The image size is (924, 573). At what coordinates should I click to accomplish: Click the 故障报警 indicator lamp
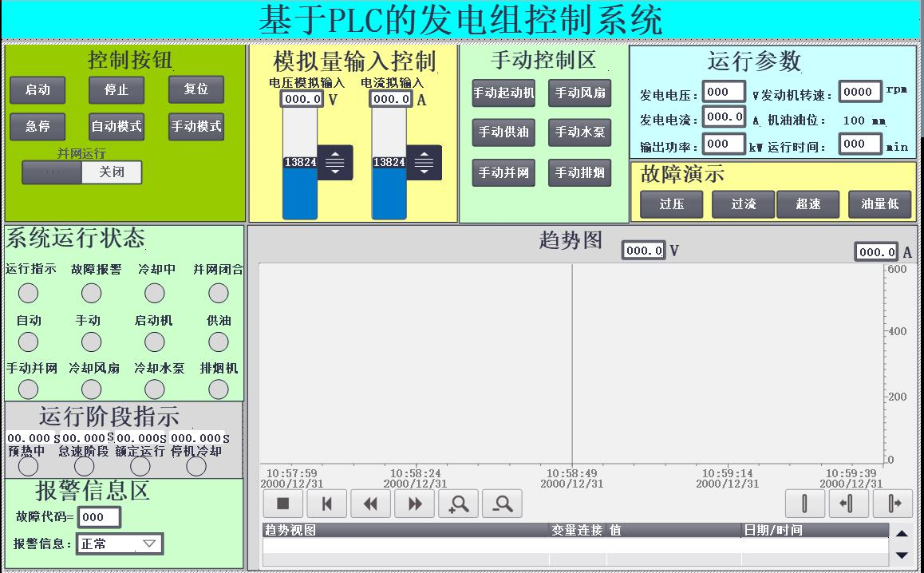[91, 293]
